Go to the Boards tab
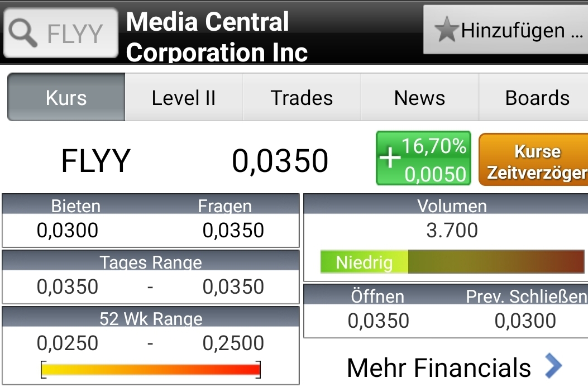This screenshot has height=392, width=588. [537, 98]
